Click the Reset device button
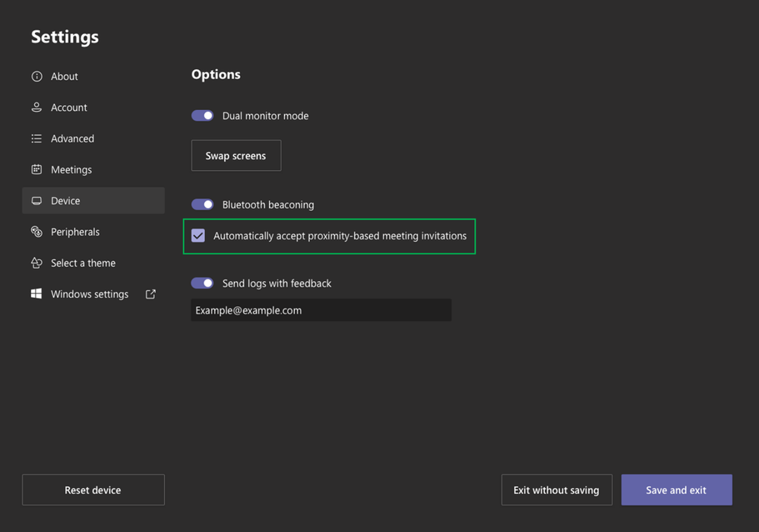Viewport: 759px width, 532px height. (x=93, y=490)
